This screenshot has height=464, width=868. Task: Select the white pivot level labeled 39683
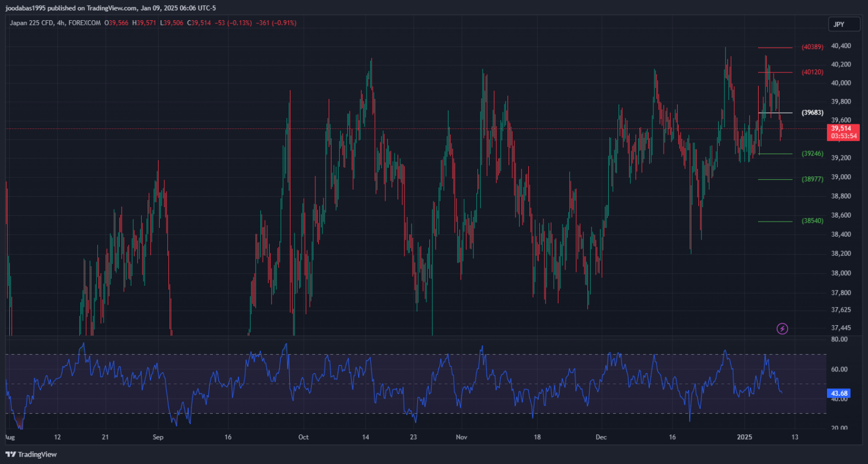(812, 112)
